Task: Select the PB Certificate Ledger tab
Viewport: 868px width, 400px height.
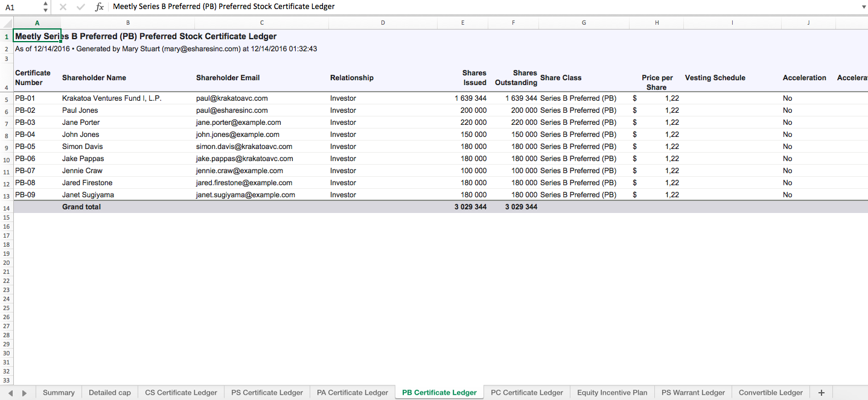Action: [x=439, y=392]
